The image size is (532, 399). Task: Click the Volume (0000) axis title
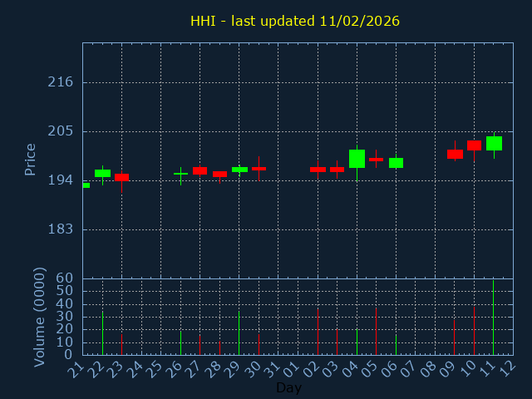pos(39,317)
